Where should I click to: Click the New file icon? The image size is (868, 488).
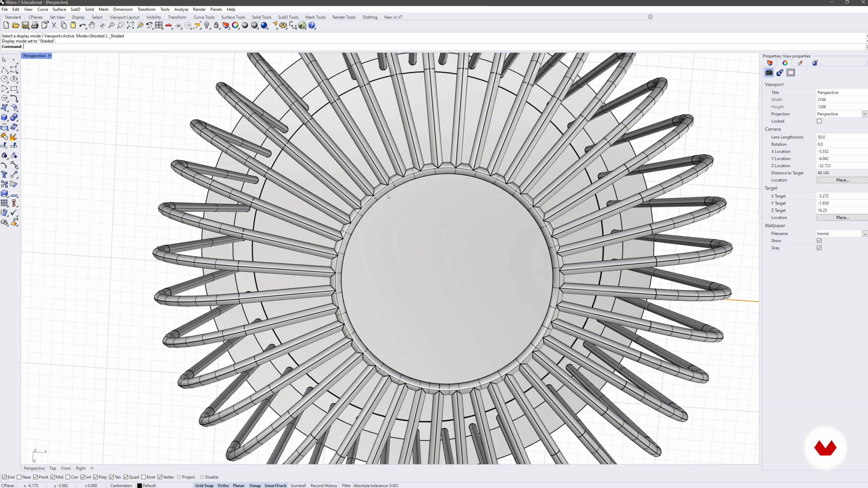point(6,25)
